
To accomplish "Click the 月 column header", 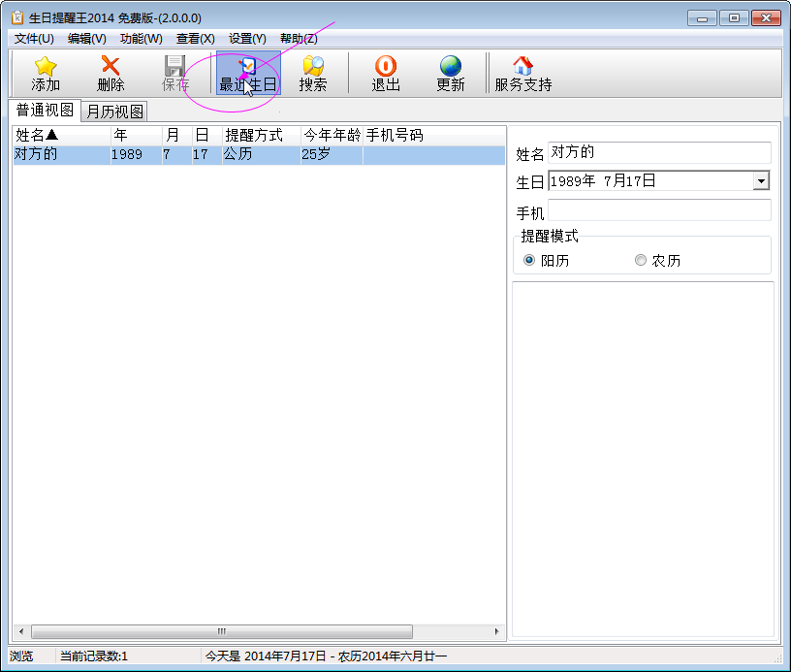I will click(x=177, y=135).
